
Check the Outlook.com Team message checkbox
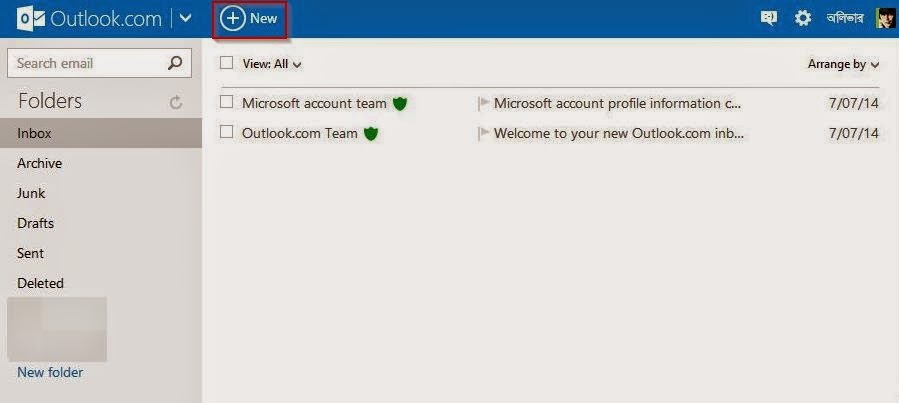click(x=226, y=132)
